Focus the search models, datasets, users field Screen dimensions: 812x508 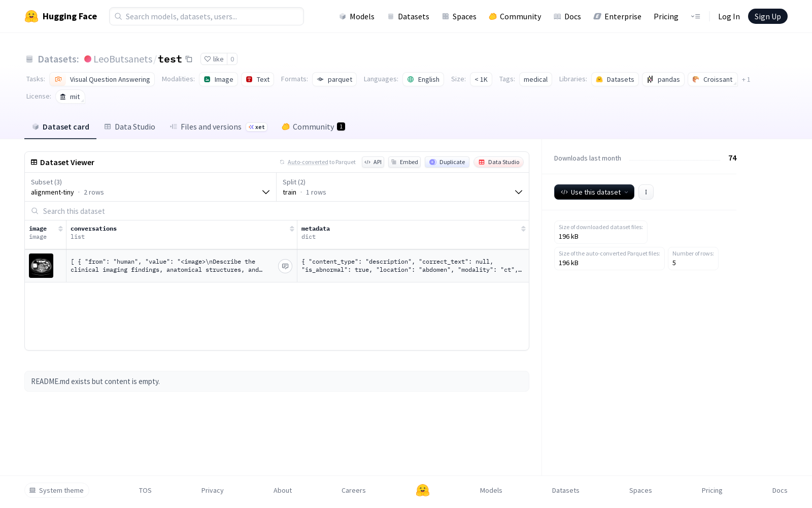tap(207, 16)
